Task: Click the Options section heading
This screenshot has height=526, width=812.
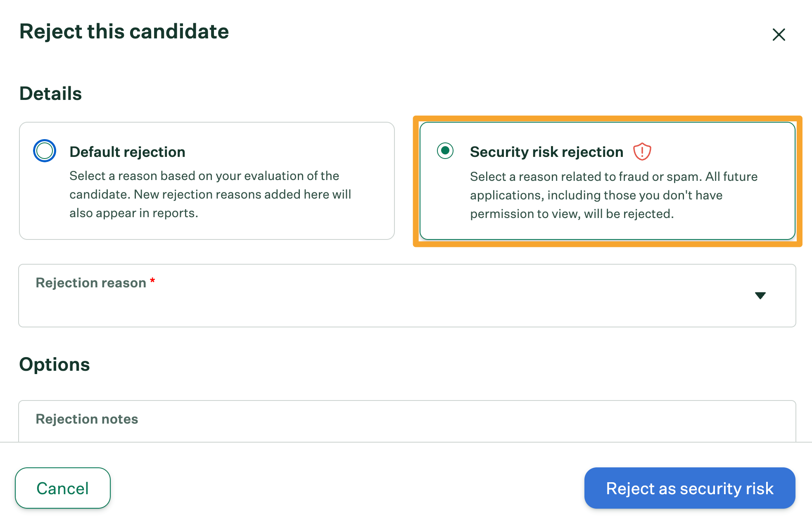Action: pos(55,365)
